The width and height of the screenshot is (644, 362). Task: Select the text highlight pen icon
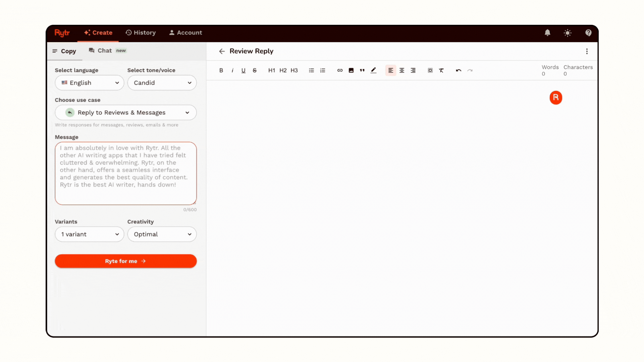pyautogui.click(x=373, y=70)
